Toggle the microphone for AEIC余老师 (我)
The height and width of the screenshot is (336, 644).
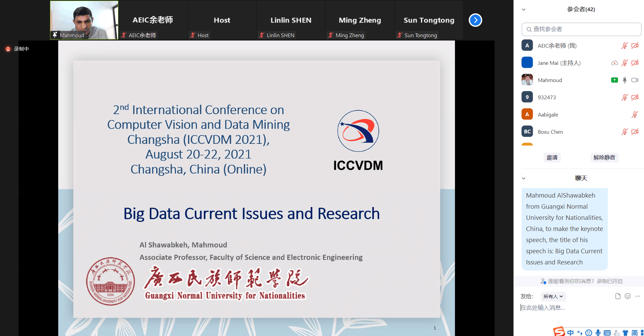point(624,46)
